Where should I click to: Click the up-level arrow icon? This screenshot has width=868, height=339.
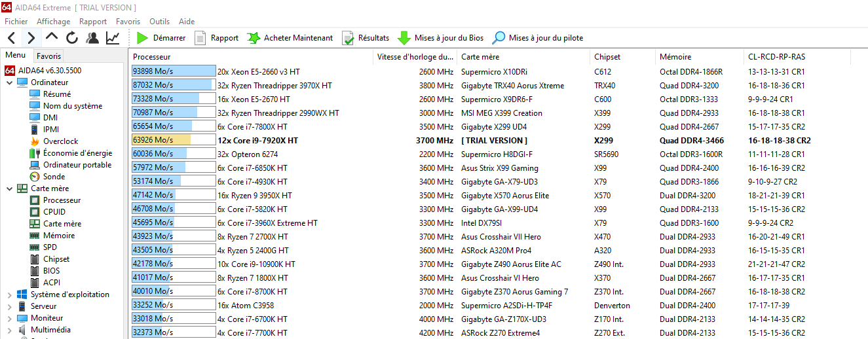tap(52, 37)
